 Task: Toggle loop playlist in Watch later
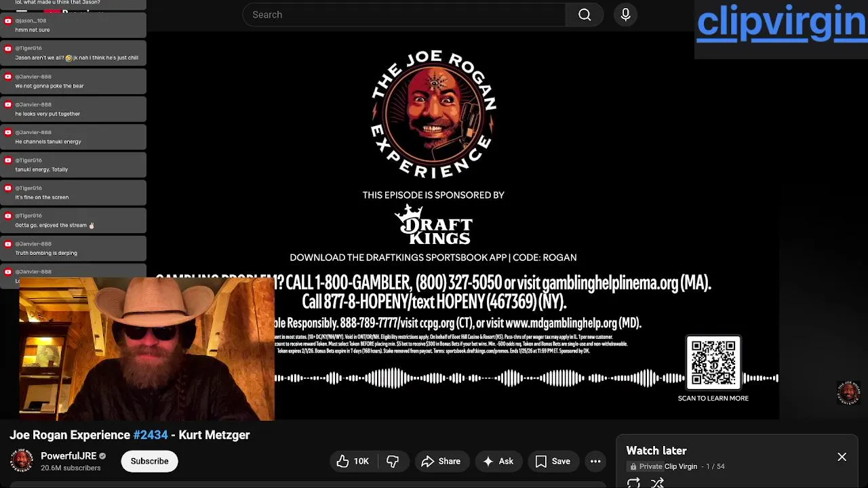pos(633,483)
